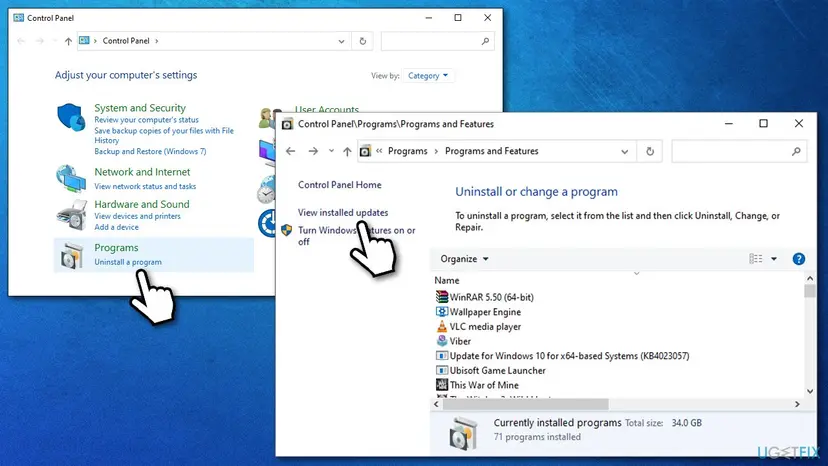This screenshot has width=828, height=466.
Task: Expand address history in Control Panel window
Action: 341,41
